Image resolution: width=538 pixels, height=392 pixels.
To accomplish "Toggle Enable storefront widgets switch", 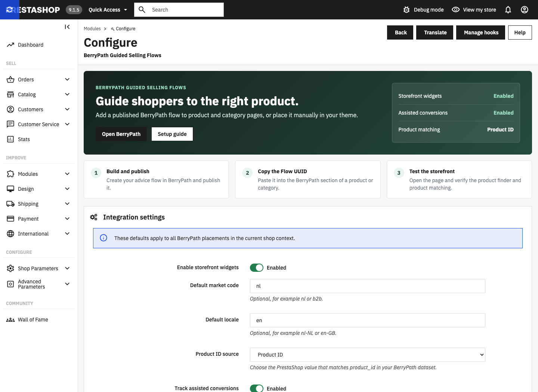I will [x=257, y=268].
